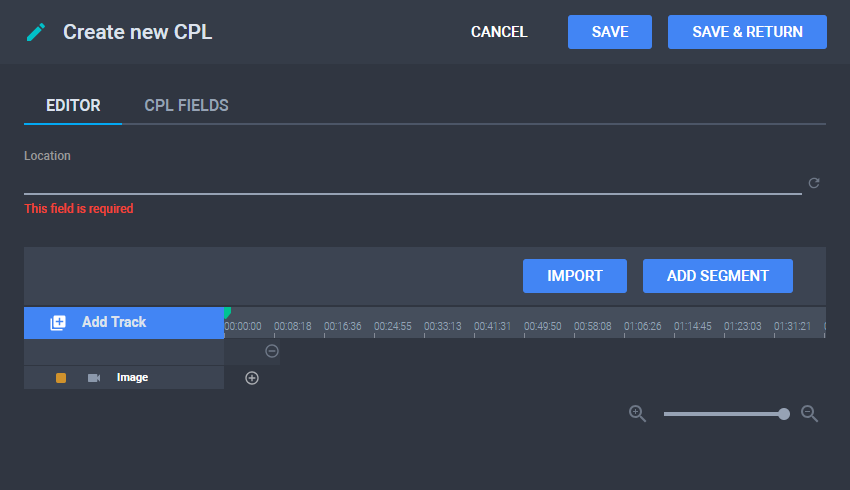Screen dimensions: 850x490
Task: Click SAVE & RETURN
Action: click(x=747, y=32)
